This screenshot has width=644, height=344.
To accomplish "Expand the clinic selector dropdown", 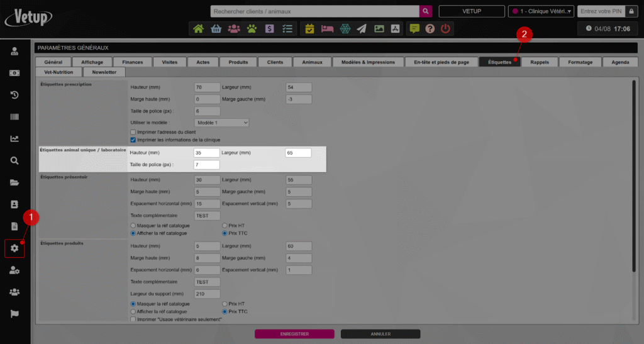I will [x=541, y=11].
